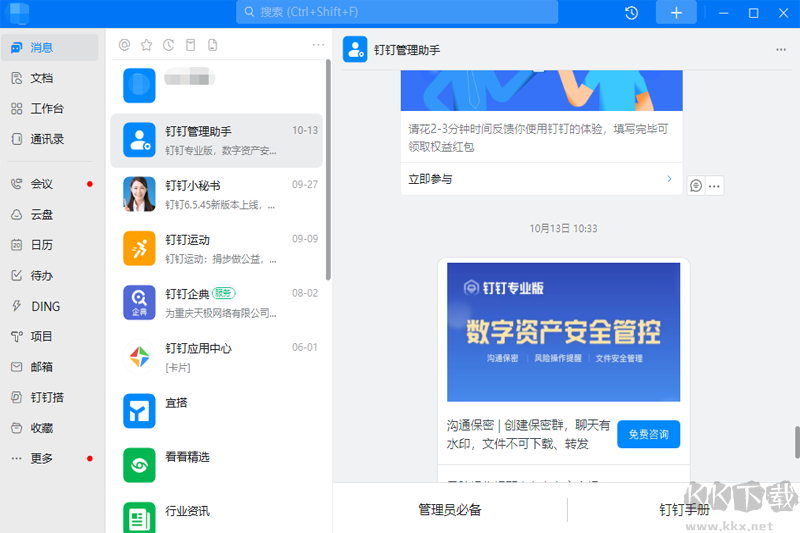Viewport: 800px width, 533px height.
Task: Open chat list more options ellipsis
Action: (318, 45)
